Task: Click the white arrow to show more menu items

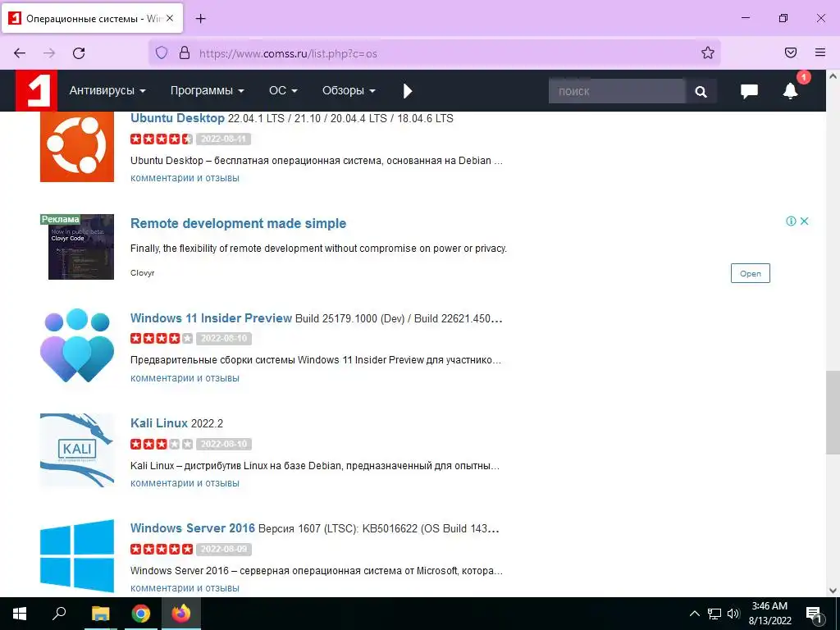Action: pyautogui.click(x=408, y=91)
